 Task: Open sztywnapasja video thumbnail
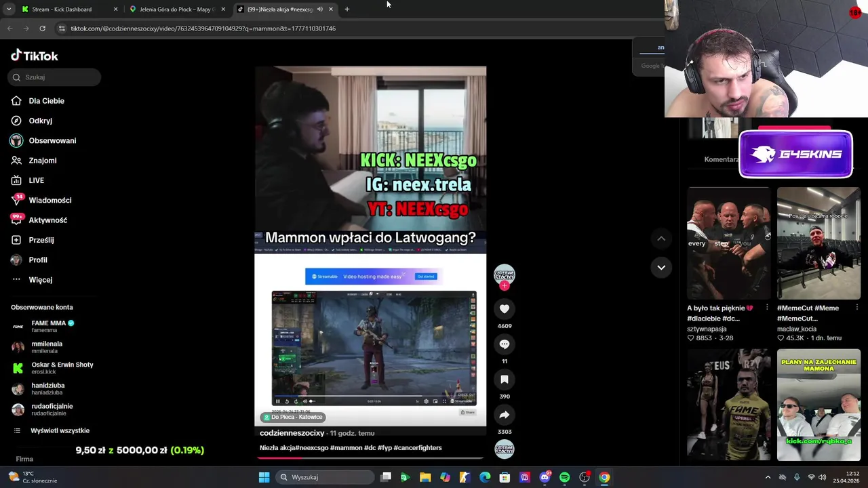[x=729, y=243]
